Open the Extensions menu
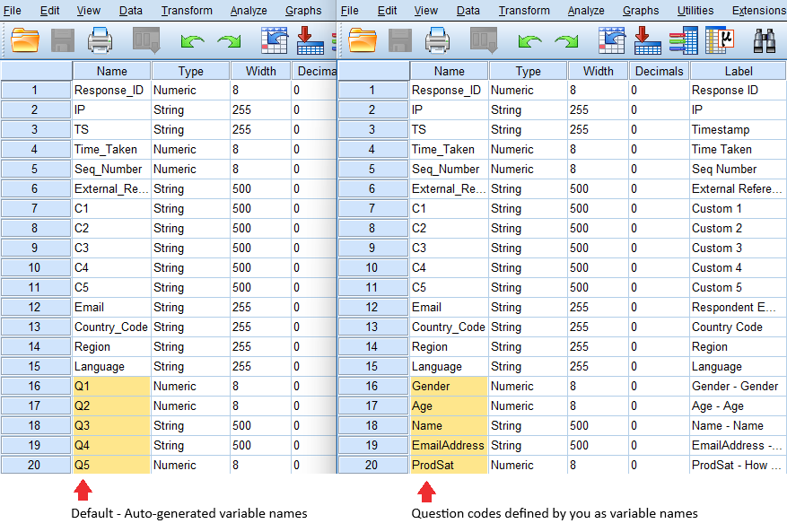The width and height of the screenshot is (787, 532). point(758,11)
